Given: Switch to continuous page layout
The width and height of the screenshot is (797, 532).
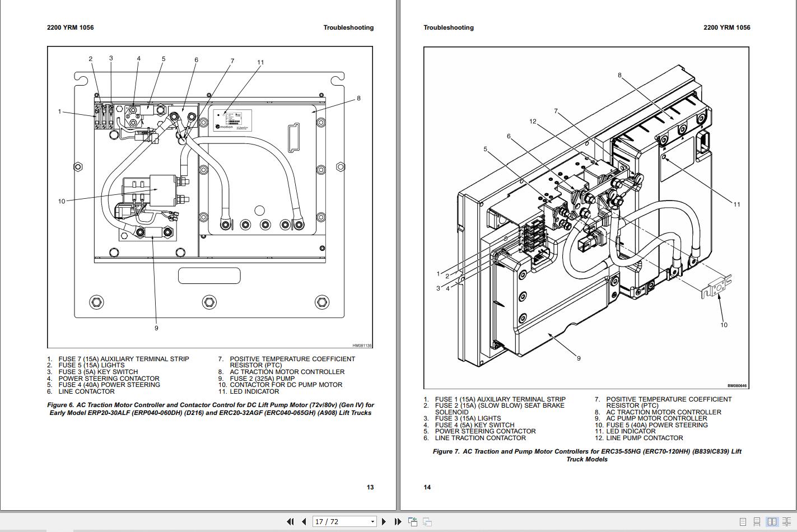Looking at the screenshot, I should (757, 521).
